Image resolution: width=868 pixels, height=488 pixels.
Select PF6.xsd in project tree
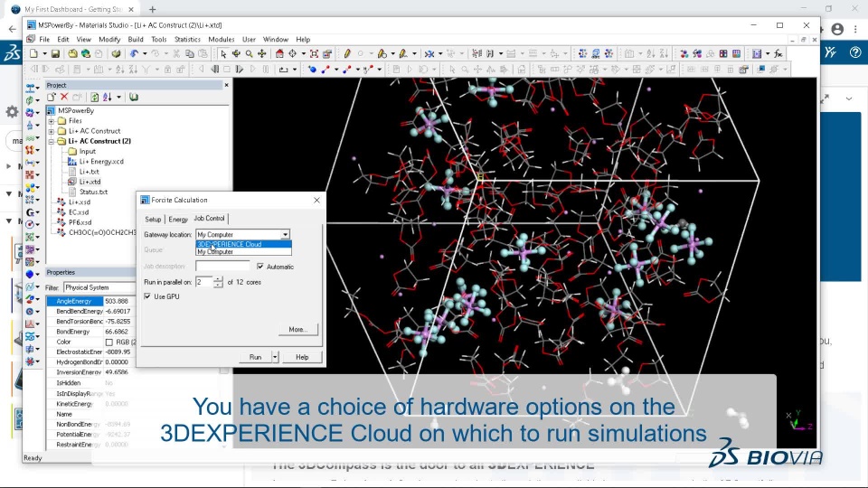pos(80,222)
